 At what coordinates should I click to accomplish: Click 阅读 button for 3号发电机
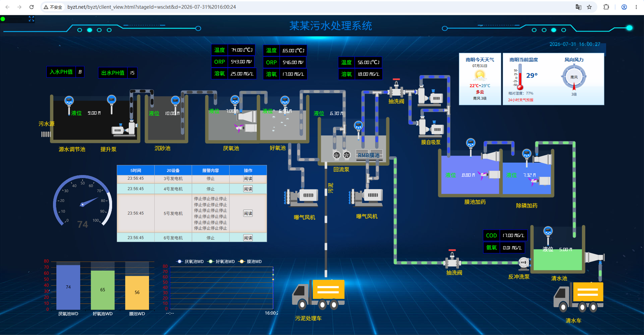248,179
